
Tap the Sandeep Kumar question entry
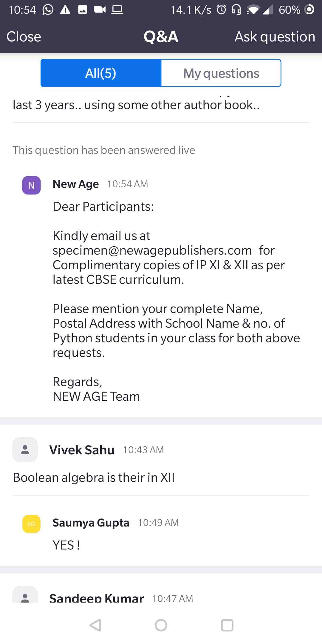(161, 595)
